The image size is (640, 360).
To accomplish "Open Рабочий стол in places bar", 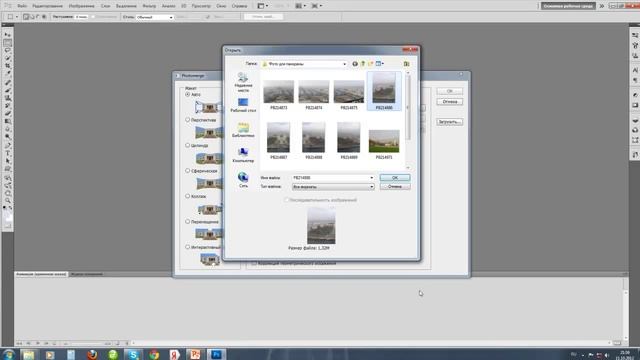I will click(243, 105).
